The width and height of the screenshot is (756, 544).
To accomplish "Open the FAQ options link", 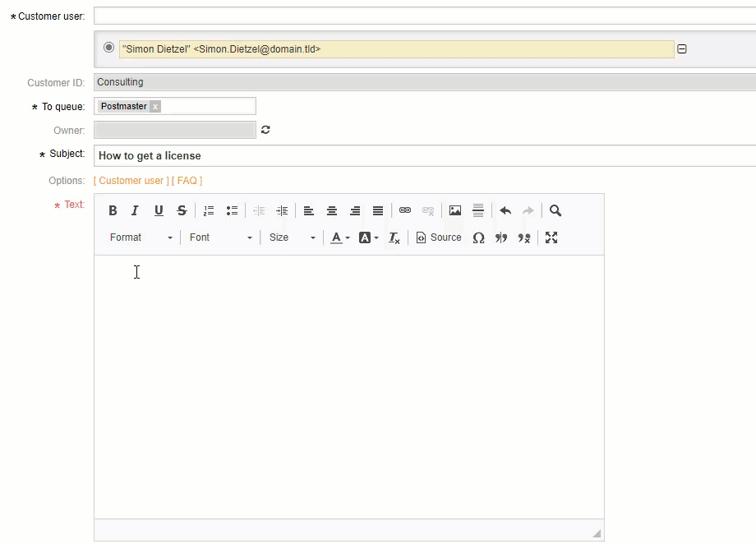I will 187,180.
